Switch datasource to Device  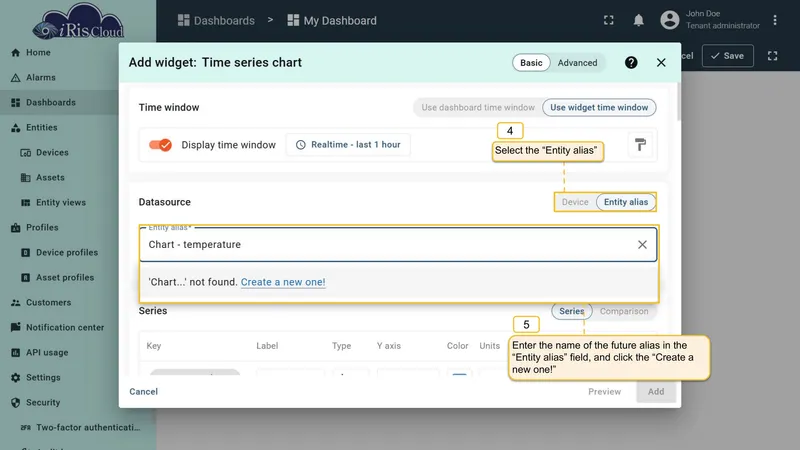point(575,202)
